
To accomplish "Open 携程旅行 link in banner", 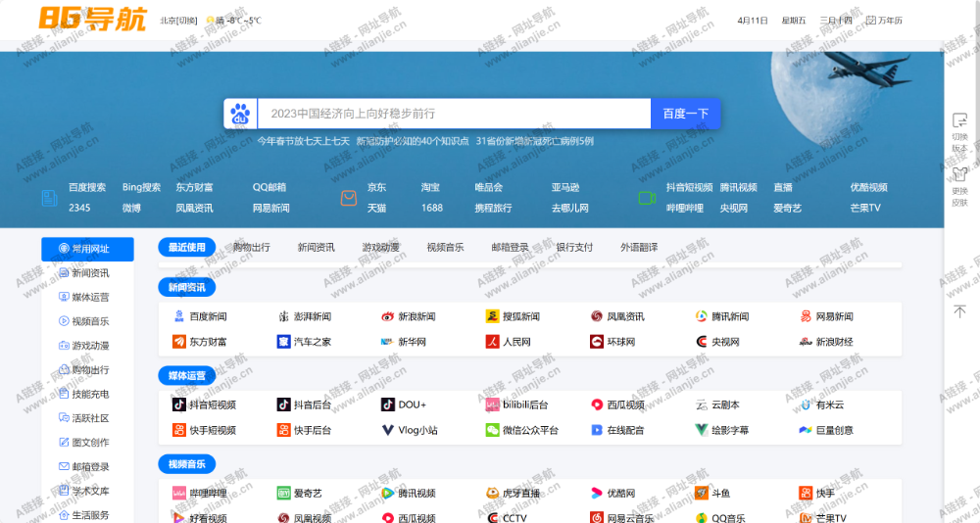I will pyautogui.click(x=493, y=208).
